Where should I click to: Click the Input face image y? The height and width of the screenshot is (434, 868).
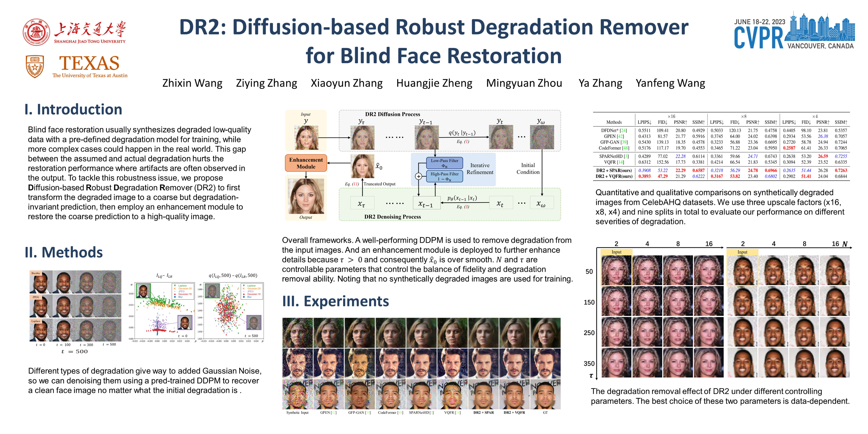[x=306, y=137]
